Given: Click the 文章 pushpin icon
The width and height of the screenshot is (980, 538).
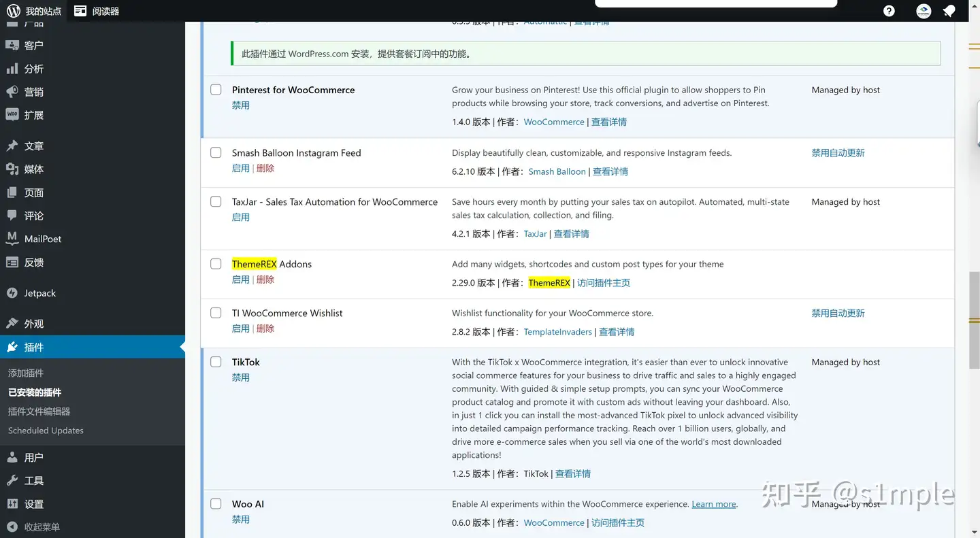Looking at the screenshot, I should [12, 146].
